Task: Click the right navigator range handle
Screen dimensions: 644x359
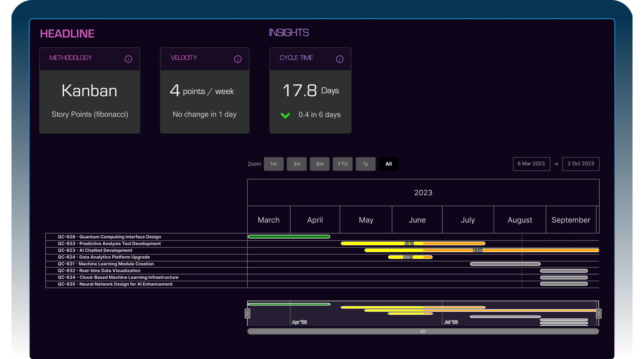Action: coord(598,313)
